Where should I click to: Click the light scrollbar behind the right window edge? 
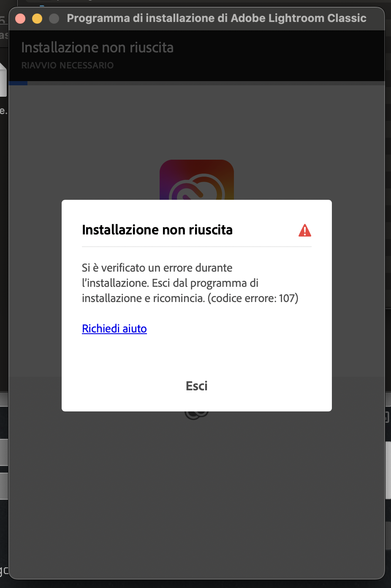tap(388, 470)
